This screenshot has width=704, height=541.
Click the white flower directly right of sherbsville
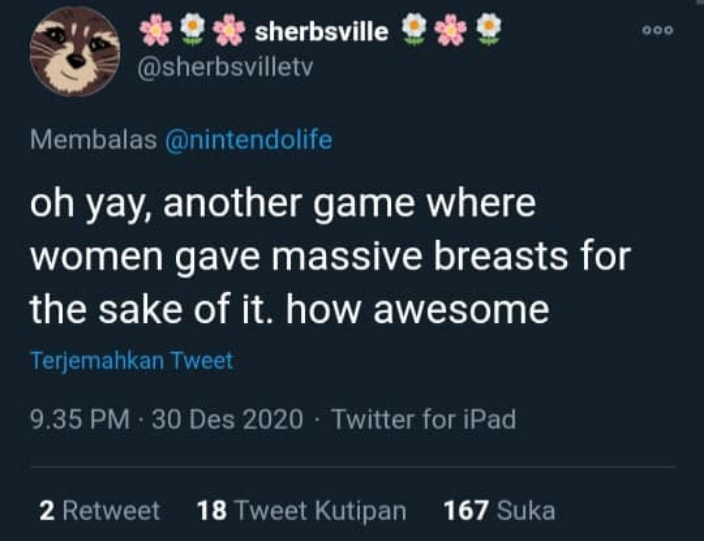point(414,31)
